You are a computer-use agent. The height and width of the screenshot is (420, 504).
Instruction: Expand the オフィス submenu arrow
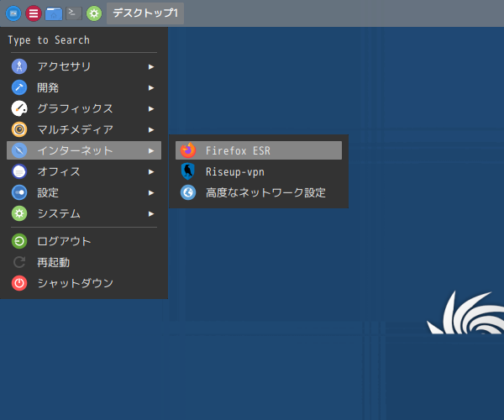click(151, 172)
